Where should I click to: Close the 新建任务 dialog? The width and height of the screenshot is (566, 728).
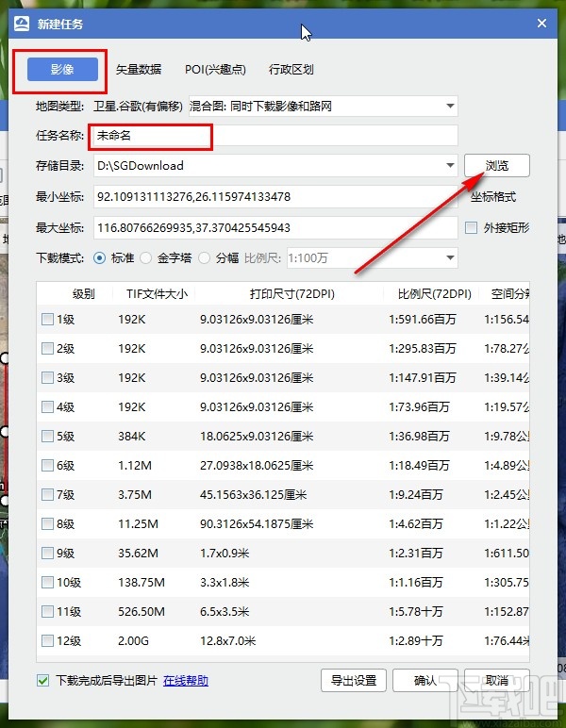541,24
